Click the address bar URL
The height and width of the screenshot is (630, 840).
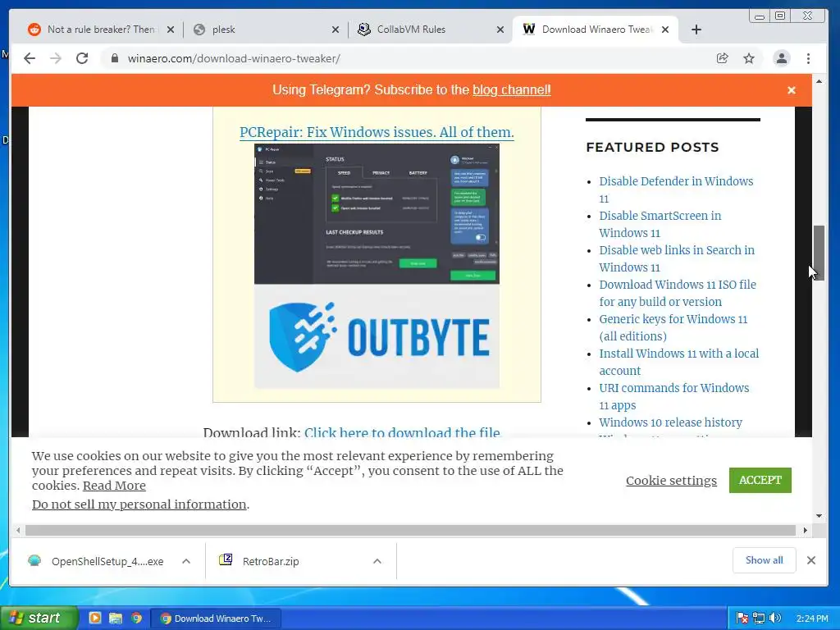(234, 58)
